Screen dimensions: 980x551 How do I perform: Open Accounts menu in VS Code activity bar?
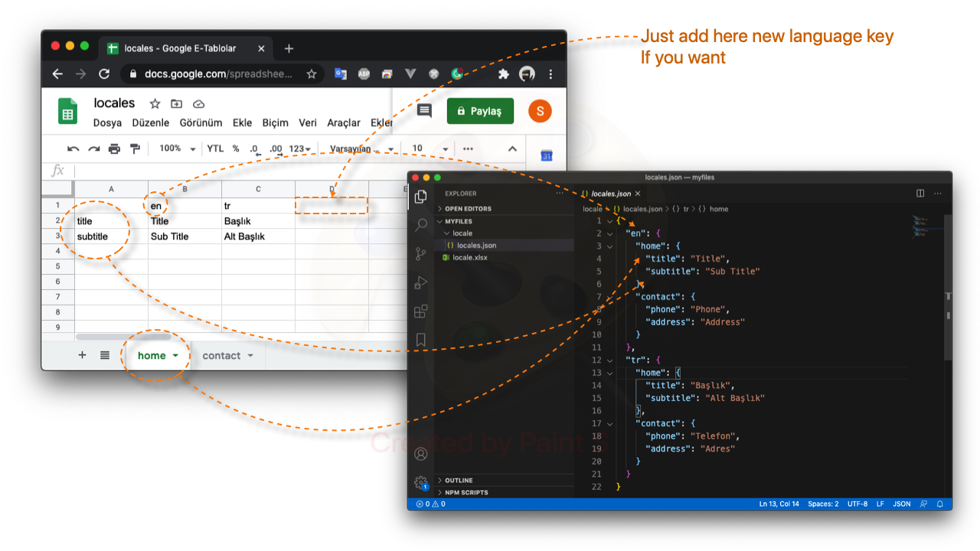click(x=420, y=454)
